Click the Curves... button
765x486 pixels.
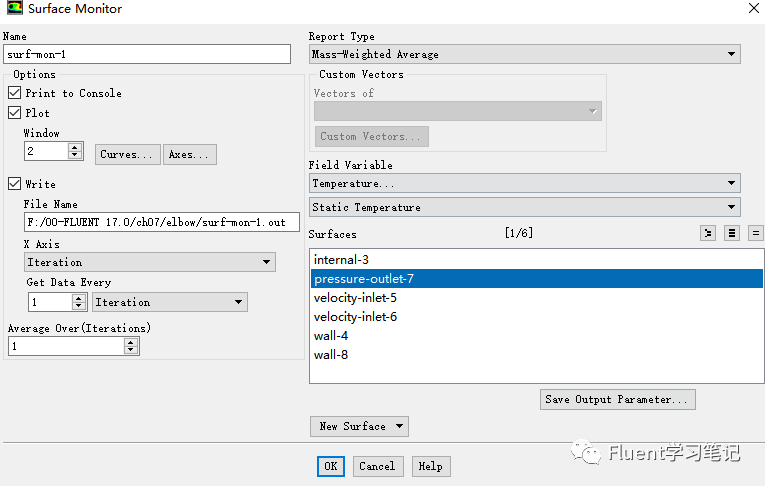click(x=127, y=154)
